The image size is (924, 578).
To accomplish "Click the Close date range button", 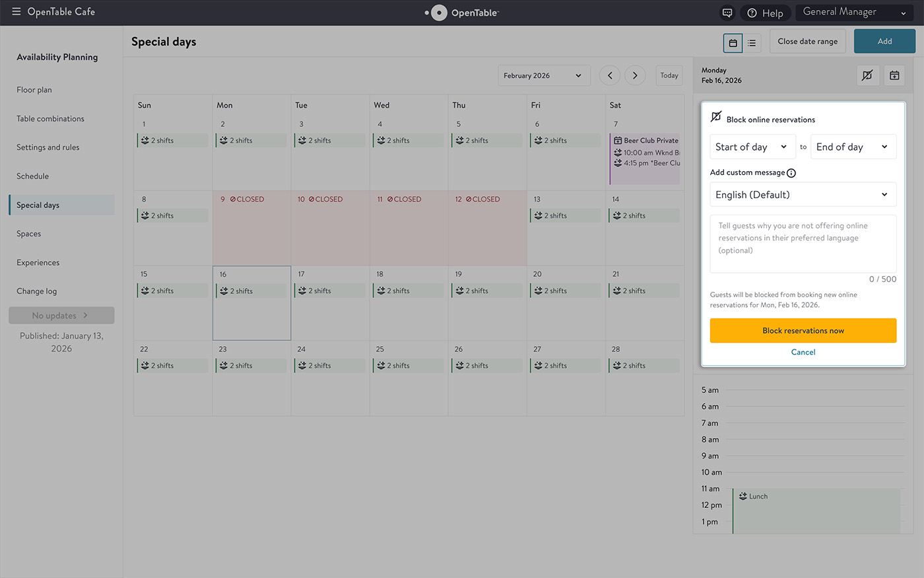I will pyautogui.click(x=807, y=41).
